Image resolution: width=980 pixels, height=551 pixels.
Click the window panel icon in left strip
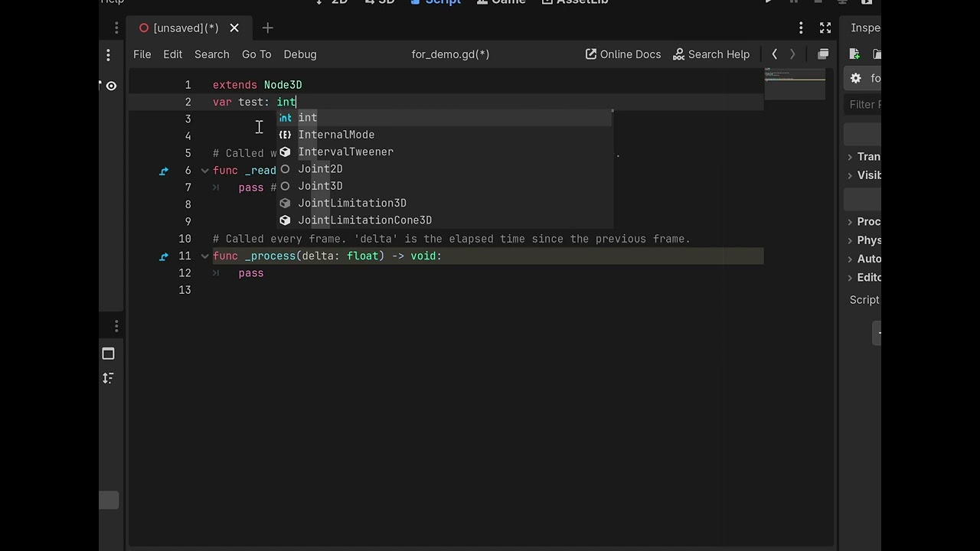(108, 354)
